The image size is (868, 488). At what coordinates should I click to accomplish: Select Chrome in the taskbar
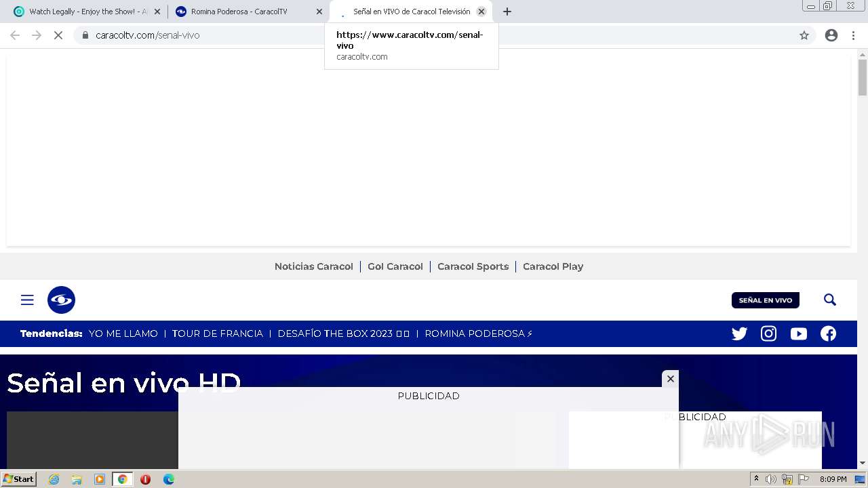[x=123, y=479]
